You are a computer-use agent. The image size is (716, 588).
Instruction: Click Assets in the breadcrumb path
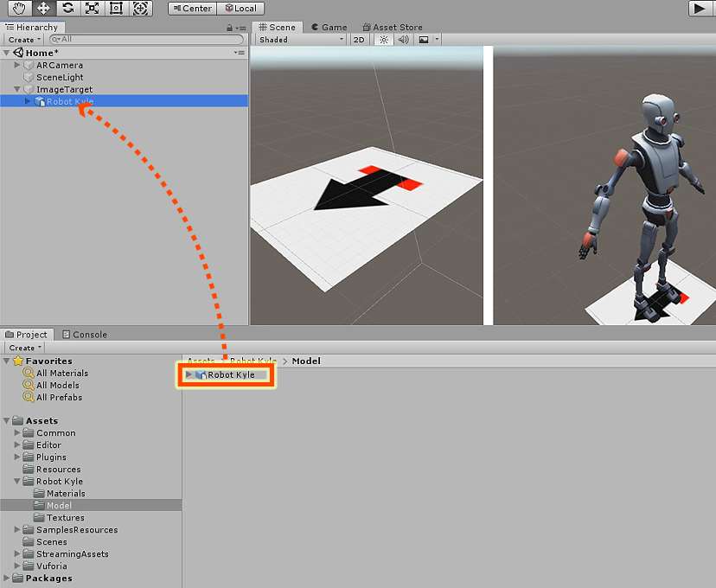[x=201, y=361]
